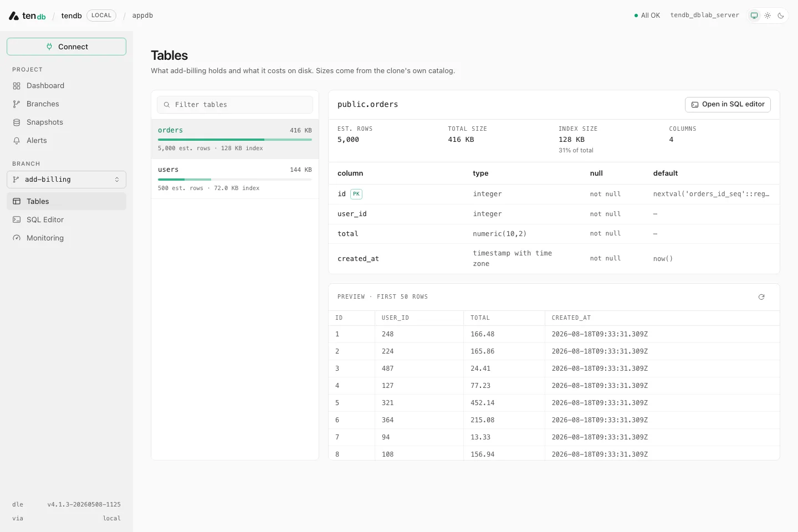Click the LOCAL badge
The width and height of the screenshot is (798, 532).
point(101,16)
